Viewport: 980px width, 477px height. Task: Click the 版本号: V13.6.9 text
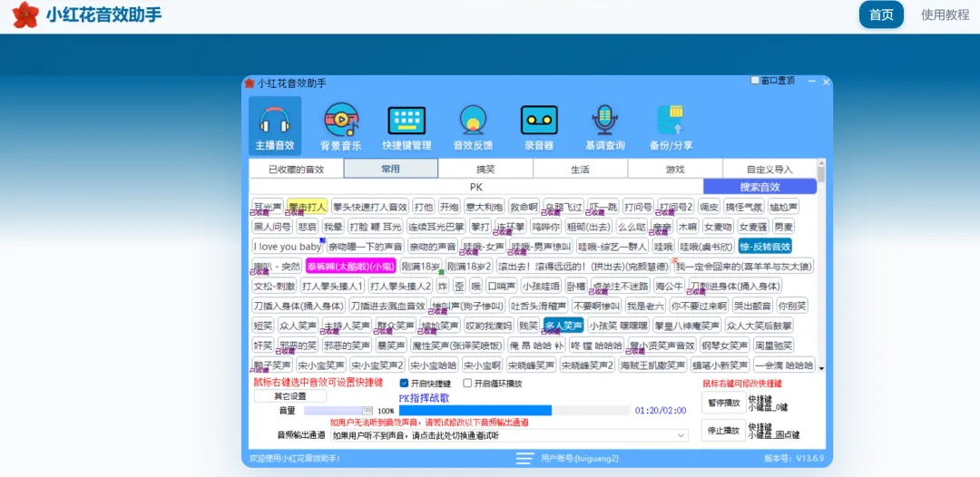point(794,459)
